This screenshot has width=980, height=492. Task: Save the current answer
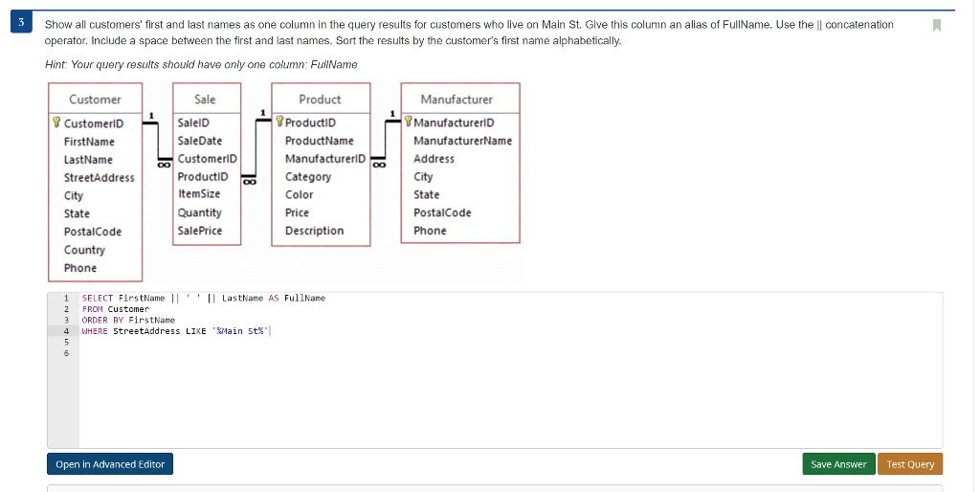(x=838, y=464)
